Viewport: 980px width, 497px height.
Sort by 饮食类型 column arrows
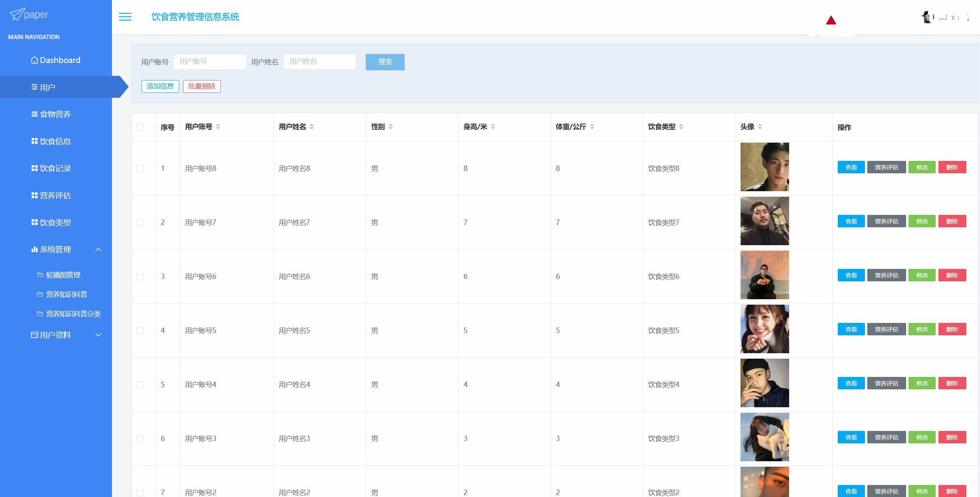(x=681, y=127)
